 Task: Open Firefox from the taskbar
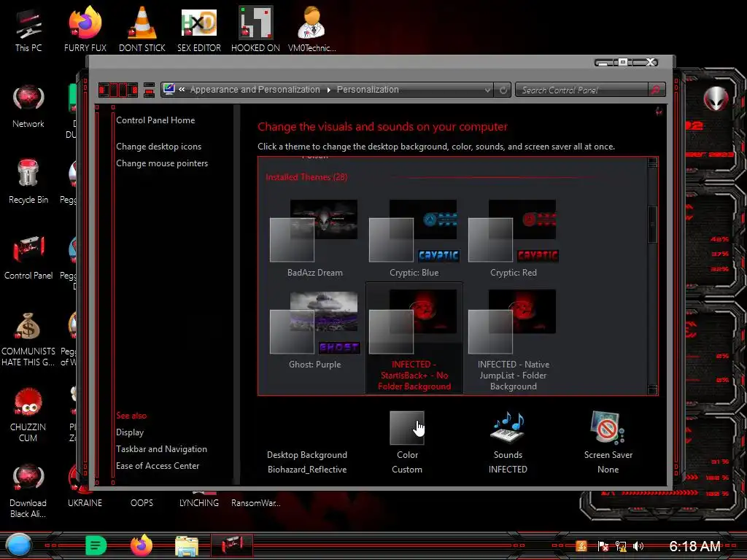click(141, 545)
